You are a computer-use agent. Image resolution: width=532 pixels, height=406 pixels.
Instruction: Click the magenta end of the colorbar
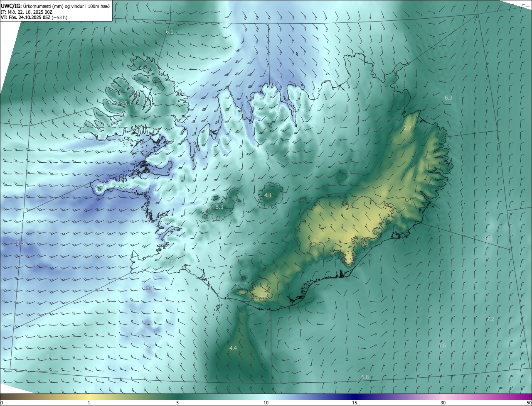[x=526, y=397]
